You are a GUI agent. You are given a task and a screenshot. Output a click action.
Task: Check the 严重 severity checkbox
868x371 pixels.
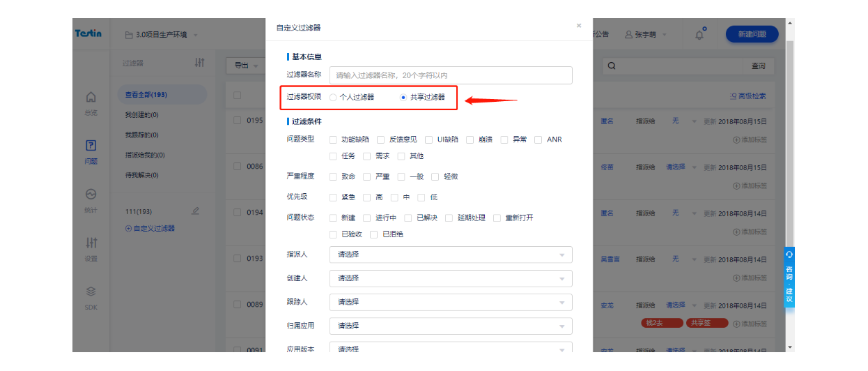[x=367, y=177]
